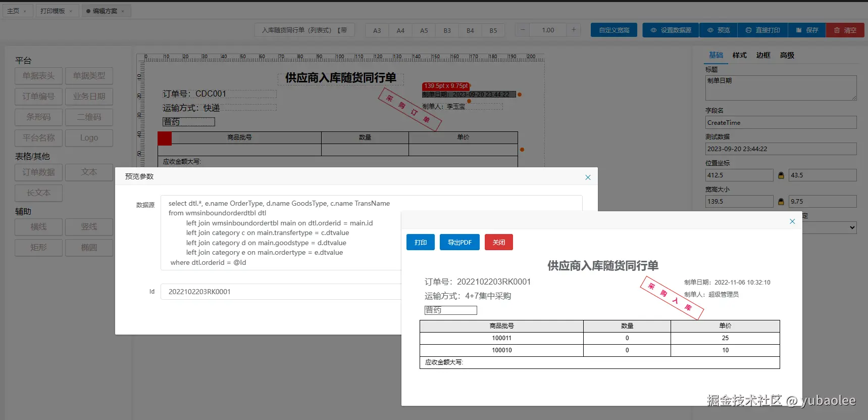Click the 自定义宽高 button
868x420 pixels.
tap(614, 30)
